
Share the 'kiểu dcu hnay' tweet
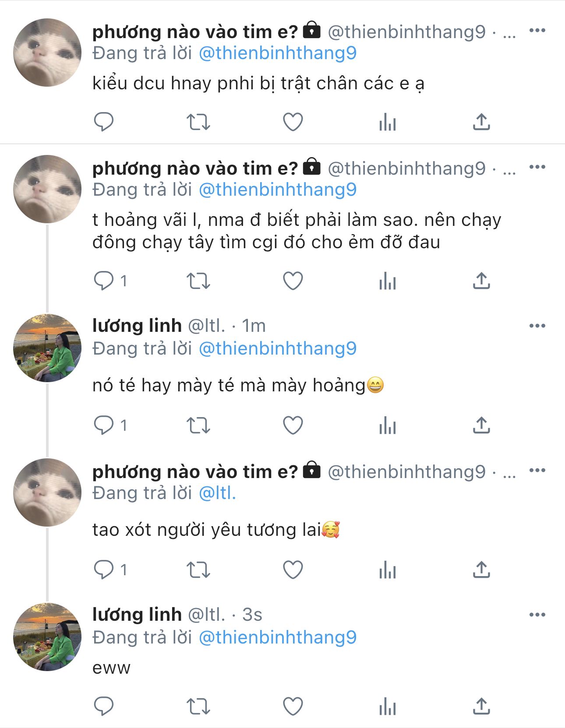pyautogui.click(x=481, y=122)
